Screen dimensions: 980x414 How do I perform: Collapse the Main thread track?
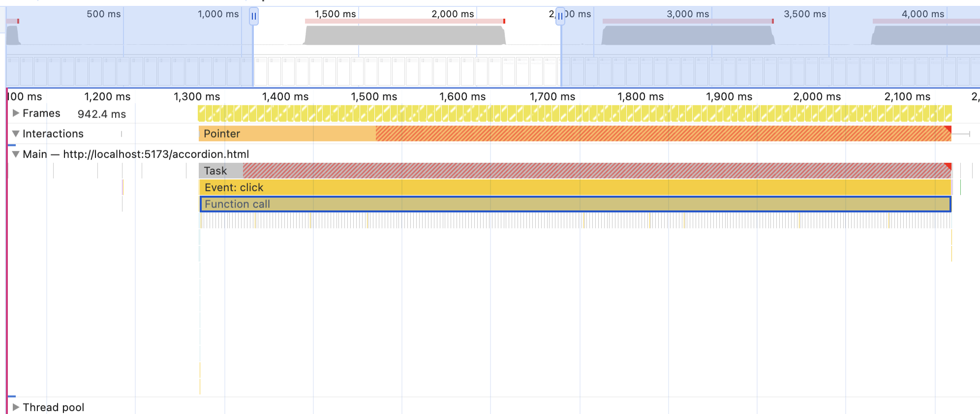(x=16, y=154)
